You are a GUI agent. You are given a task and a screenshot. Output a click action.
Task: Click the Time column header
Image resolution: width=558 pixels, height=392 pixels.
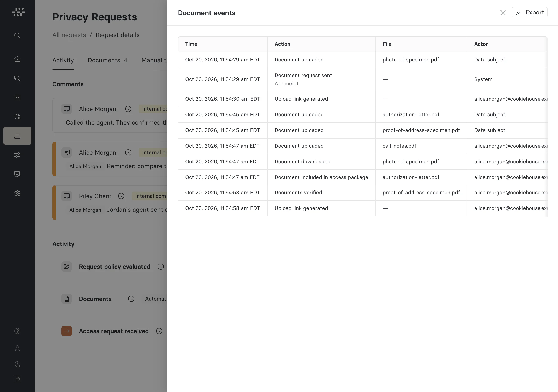(x=223, y=44)
